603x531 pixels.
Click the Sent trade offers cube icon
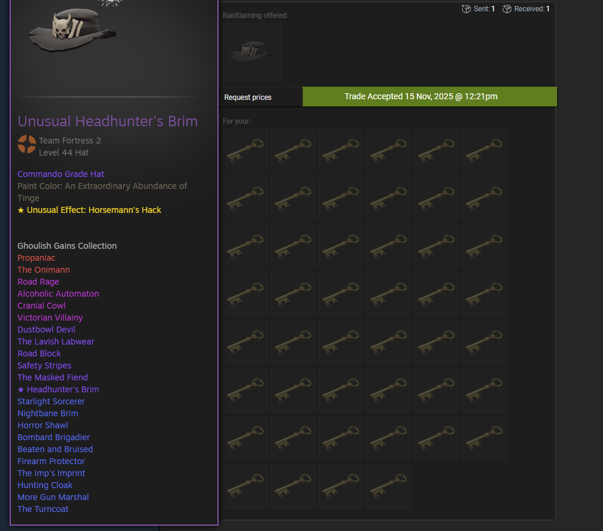(466, 9)
